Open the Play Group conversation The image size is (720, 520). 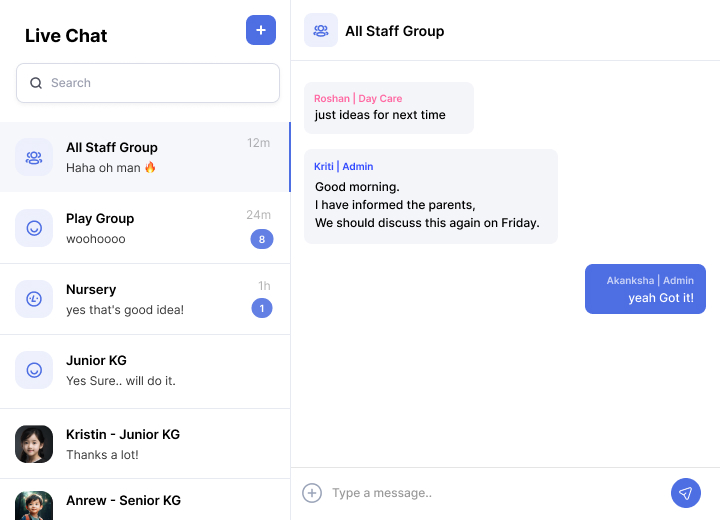140,228
